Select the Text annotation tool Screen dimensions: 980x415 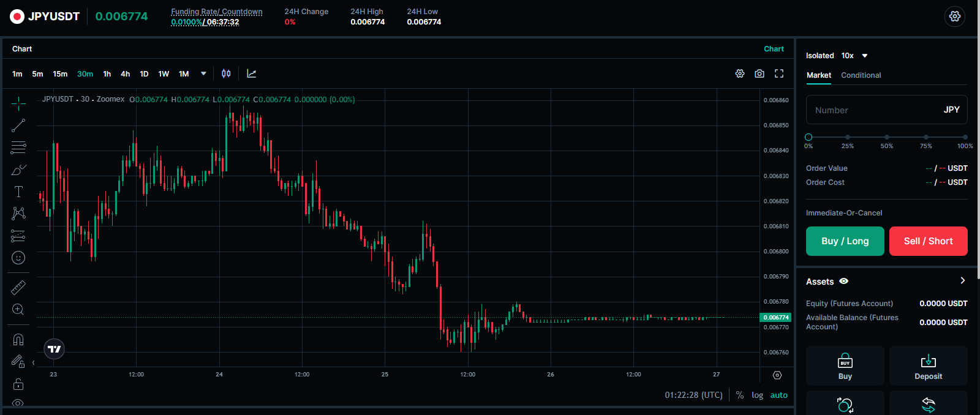pos(18,192)
